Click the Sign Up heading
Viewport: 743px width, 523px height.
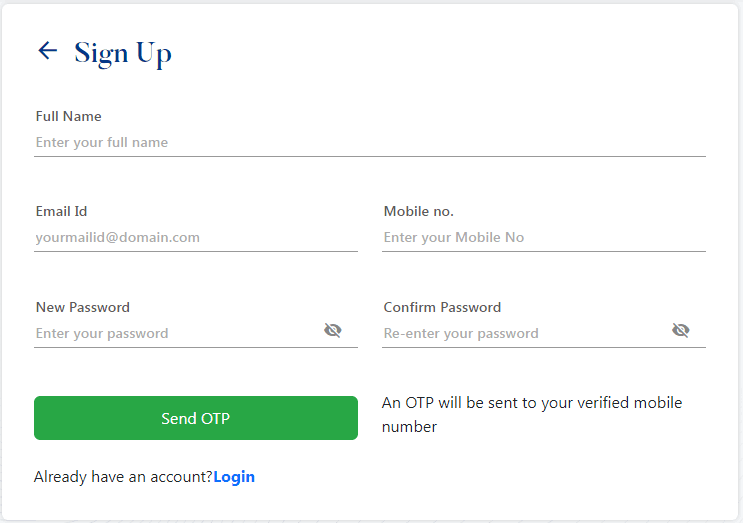(x=123, y=53)
